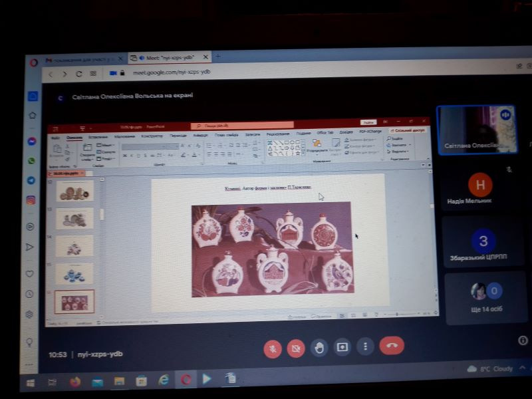Viewport: 532px width, 399px height.
Task: Open Meet more options menu
Action: point(365,346)
